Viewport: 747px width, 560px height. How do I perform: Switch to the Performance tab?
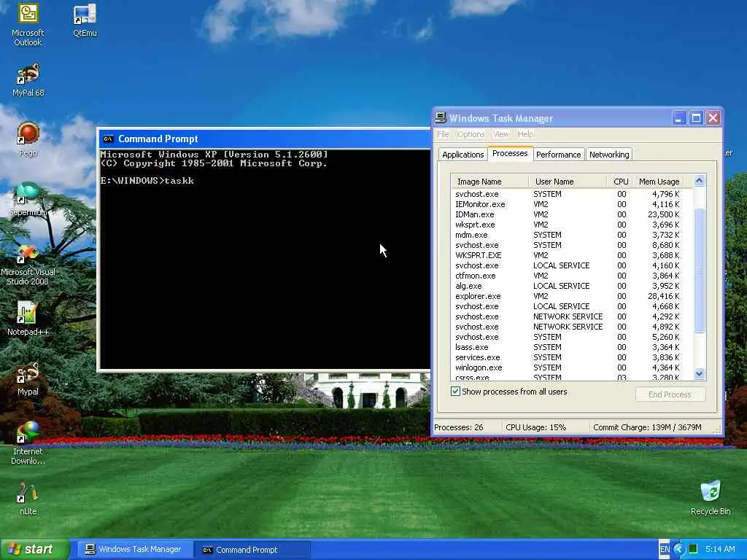tap(558, 155)
